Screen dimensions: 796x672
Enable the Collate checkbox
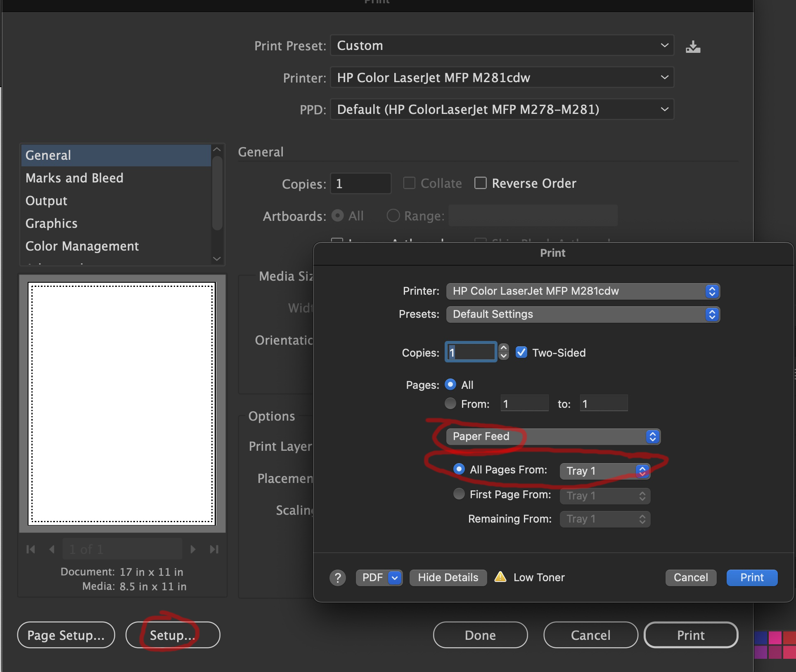pos(409,183)
